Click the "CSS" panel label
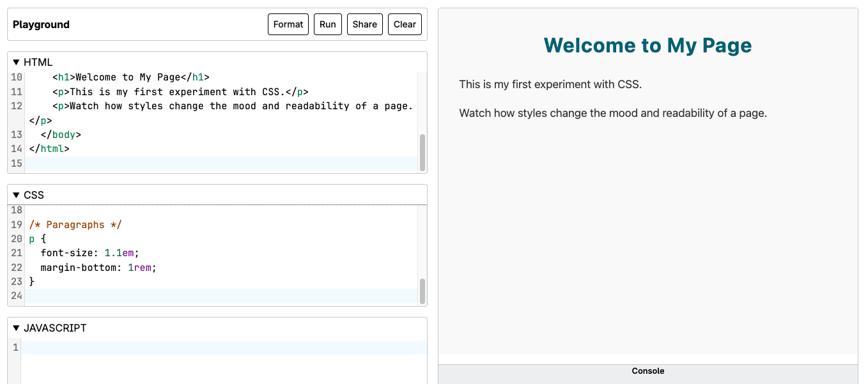 (34, 195)
